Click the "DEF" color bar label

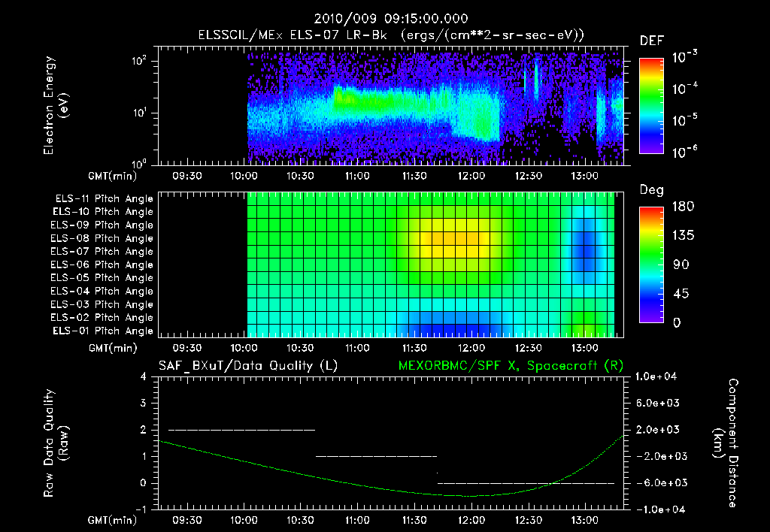click(x=652, y=41)
